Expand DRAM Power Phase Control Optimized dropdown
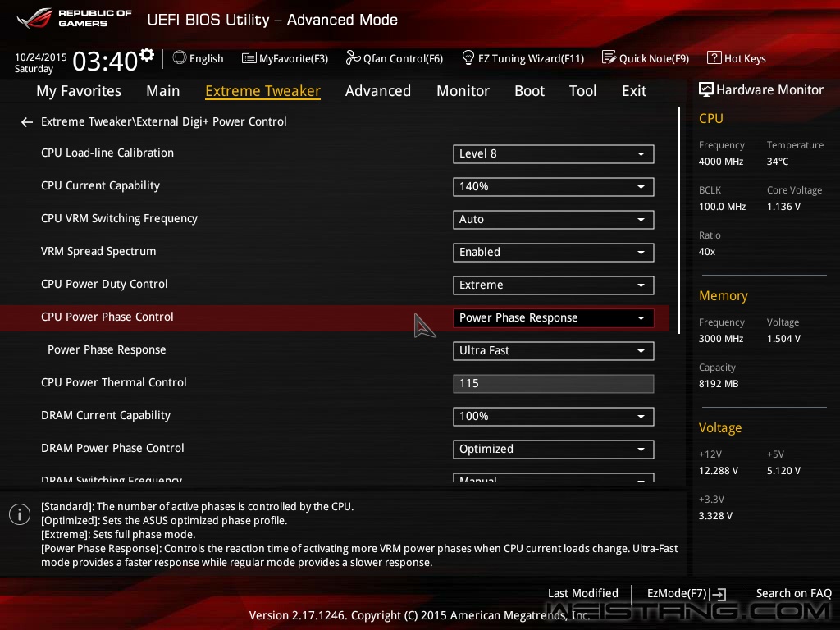Screen dimensions: 840x630 pos(554,449)
